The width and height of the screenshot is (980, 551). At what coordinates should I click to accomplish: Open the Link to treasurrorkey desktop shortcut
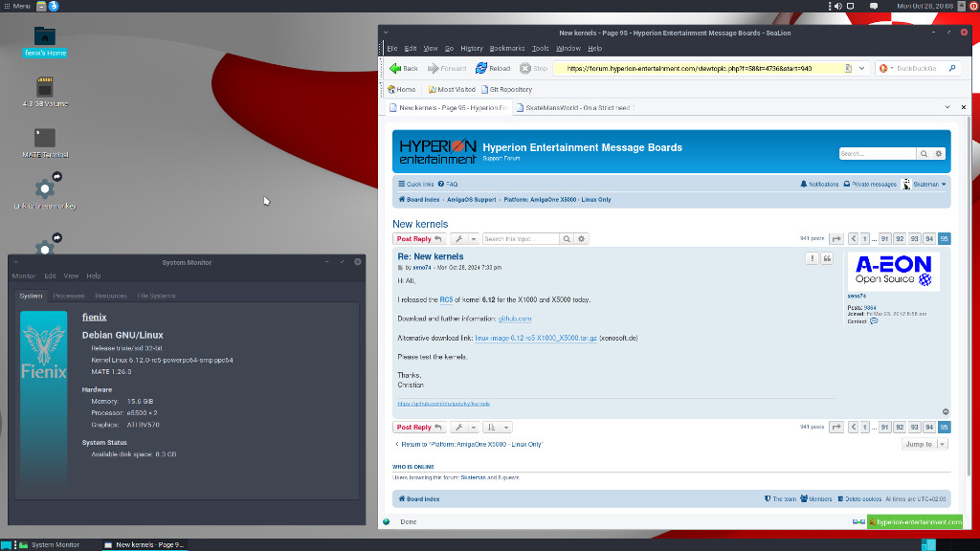pos(45,188)
